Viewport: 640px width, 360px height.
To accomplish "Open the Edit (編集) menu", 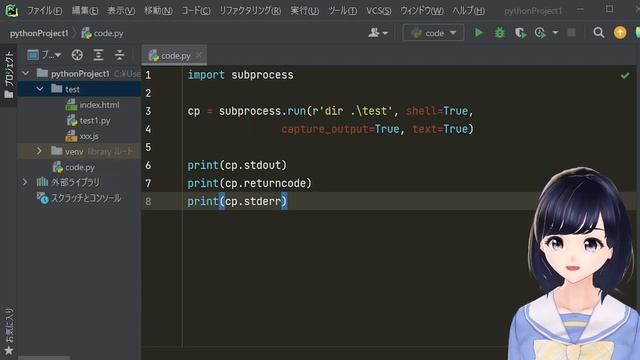I will [85, 11].
